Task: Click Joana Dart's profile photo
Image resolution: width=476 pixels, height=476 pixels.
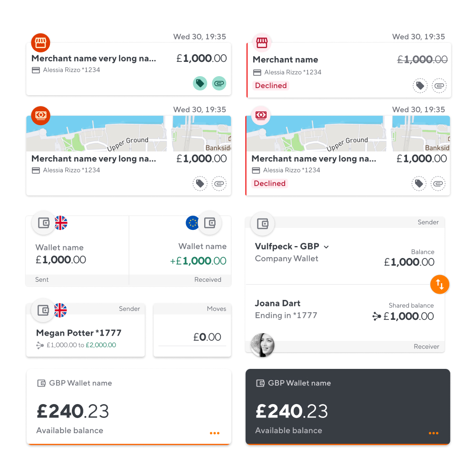Action: coord(262,345)
